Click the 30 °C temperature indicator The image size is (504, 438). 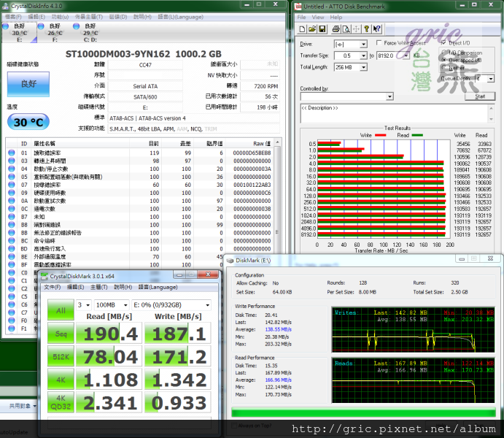28,123
